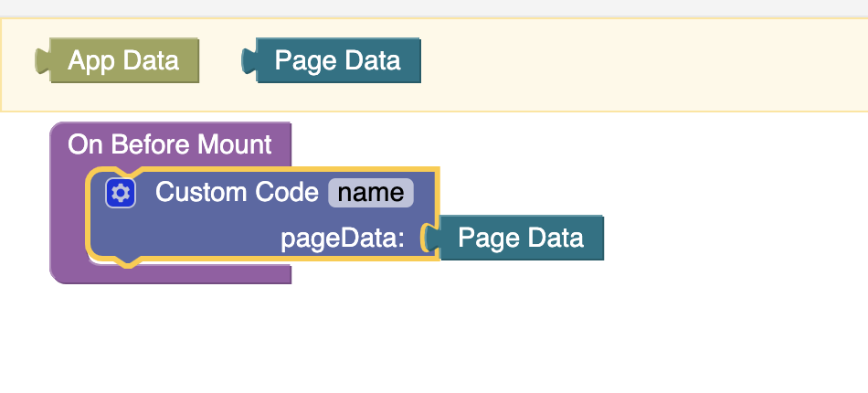Click the 'Custom Code' label text
Screen dimensions: 868x393
pos(237,193)
